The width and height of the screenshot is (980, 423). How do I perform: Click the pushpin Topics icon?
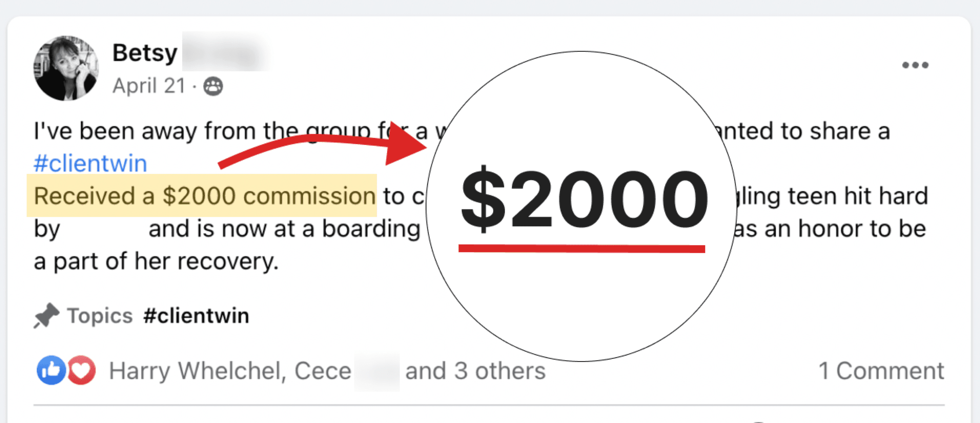pyautogui.click(x=46, y=315)
